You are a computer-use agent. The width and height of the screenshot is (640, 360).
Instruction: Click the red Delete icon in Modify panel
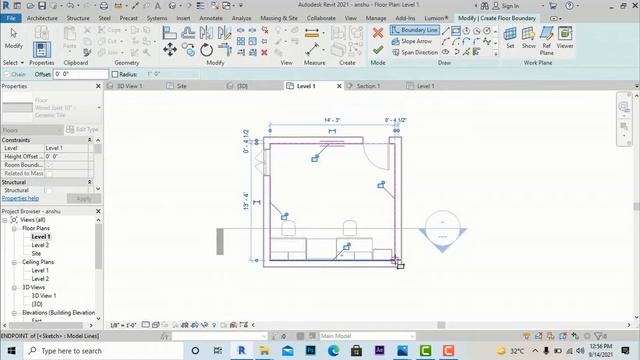click(264, 52)
